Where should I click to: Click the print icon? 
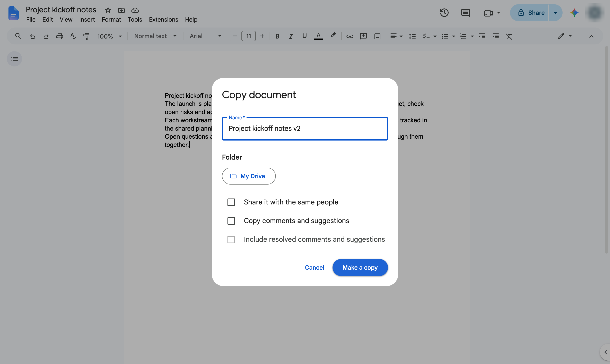pos(60,36)
